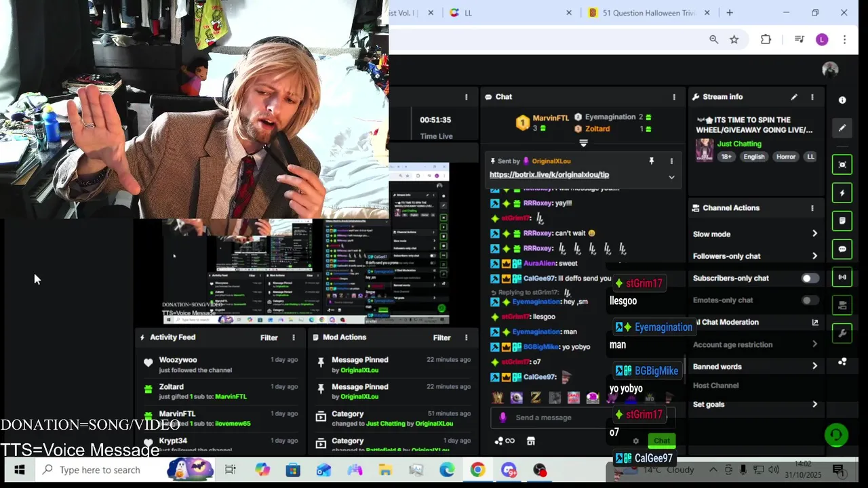Click the 18+ tag
This screenshot has width=868, height=488.
point(726,157)
